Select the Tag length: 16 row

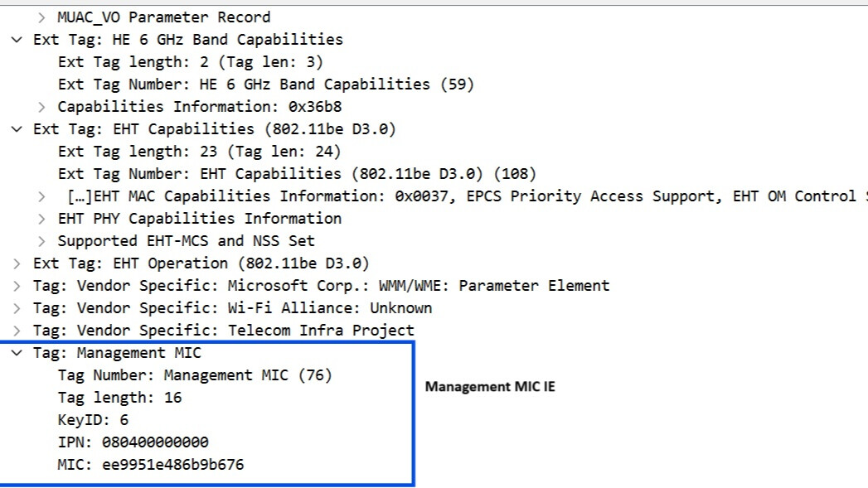point(119,398)
